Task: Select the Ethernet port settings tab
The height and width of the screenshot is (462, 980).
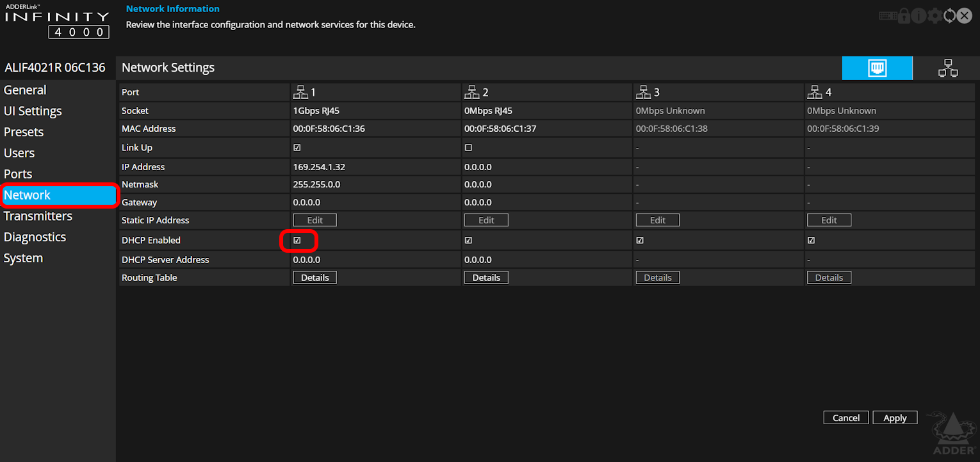Action: pyautogui.click(x=877, y=68)
